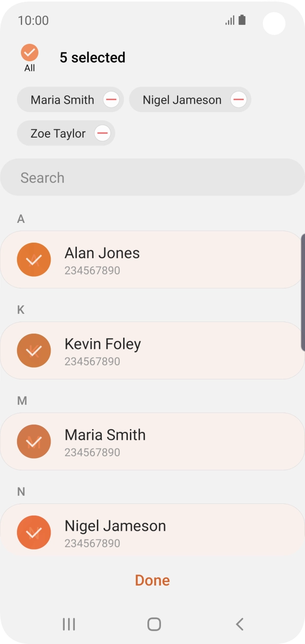
Task: Remove Nigel Jameson chip with minus icon
Action: pyautogui.click(x=238, y=100)
